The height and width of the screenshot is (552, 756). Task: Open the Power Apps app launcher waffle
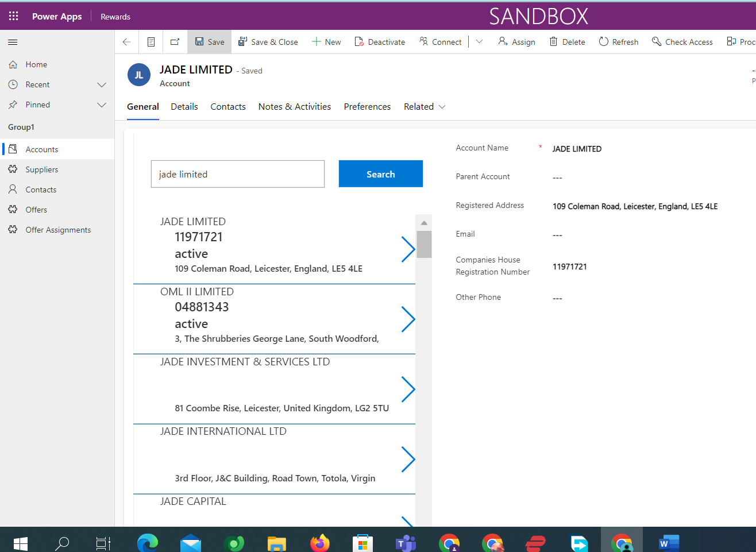coord(13,16)
